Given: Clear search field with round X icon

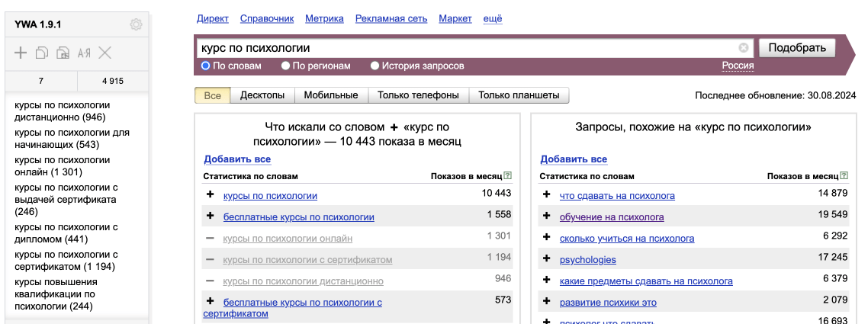Looking at the screenshot, I should click(744, 48).
